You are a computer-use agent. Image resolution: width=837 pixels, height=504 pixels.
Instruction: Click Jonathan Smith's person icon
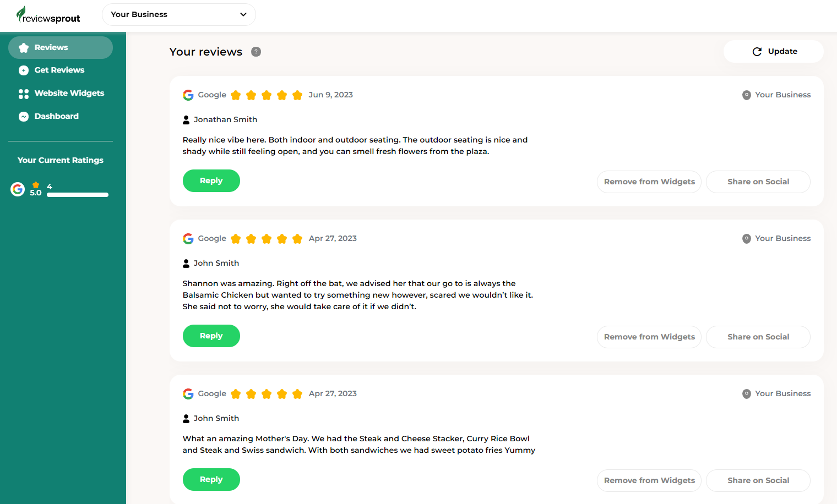pyautogui.click(x=186, y=120)
